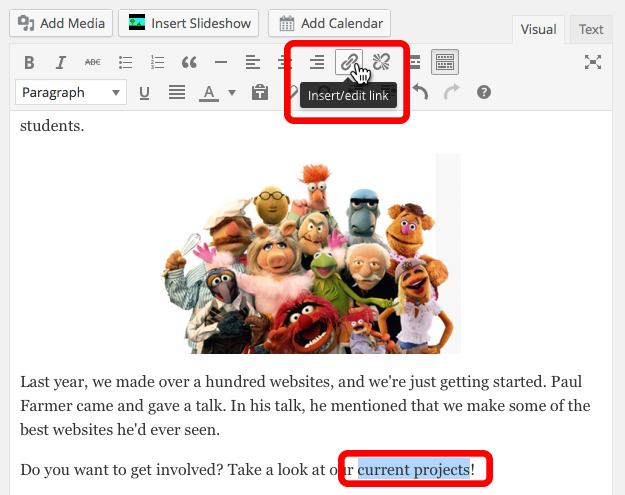Apply strikethrough to text
Image resolution: width=625 pixels, height=495 pixels.
click(x=92, y=63)
